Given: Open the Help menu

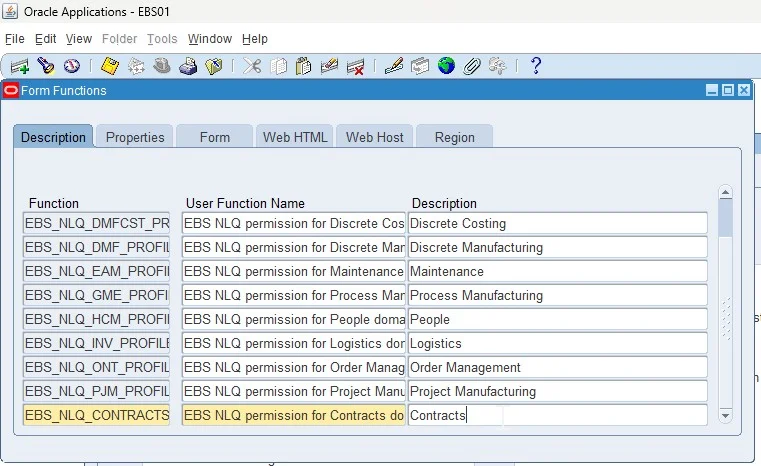Looking at the screenshot, I should tap(255, 39).
